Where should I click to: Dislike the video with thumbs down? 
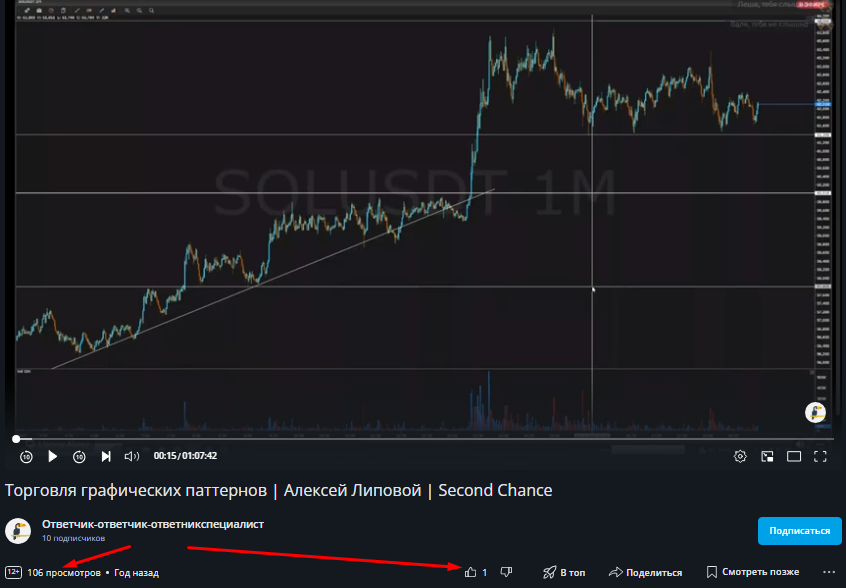point(507,572)
